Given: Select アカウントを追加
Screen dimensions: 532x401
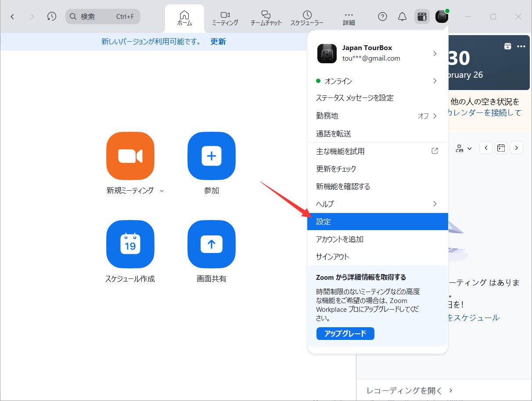Looking at the screenshot, I should pyautogui.click(x=377, y=239).
